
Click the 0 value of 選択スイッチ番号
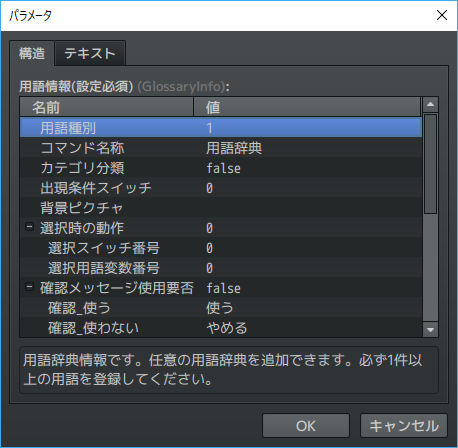point(209,248)
